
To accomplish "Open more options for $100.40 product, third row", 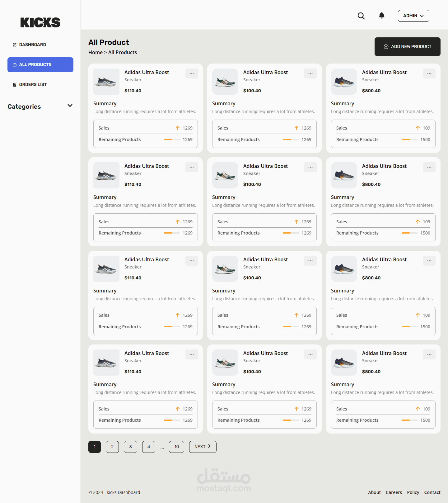I will click(x=310, y=261).
